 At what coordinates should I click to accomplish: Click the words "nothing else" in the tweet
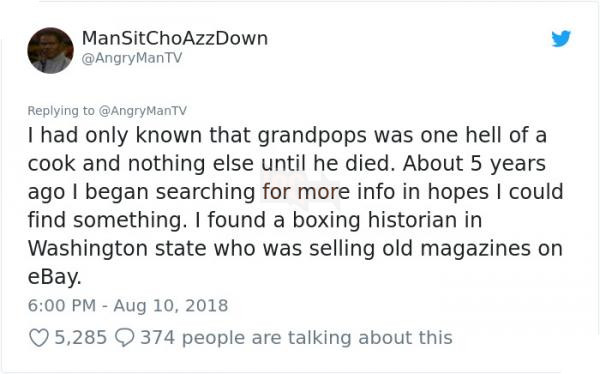[191, 164]
